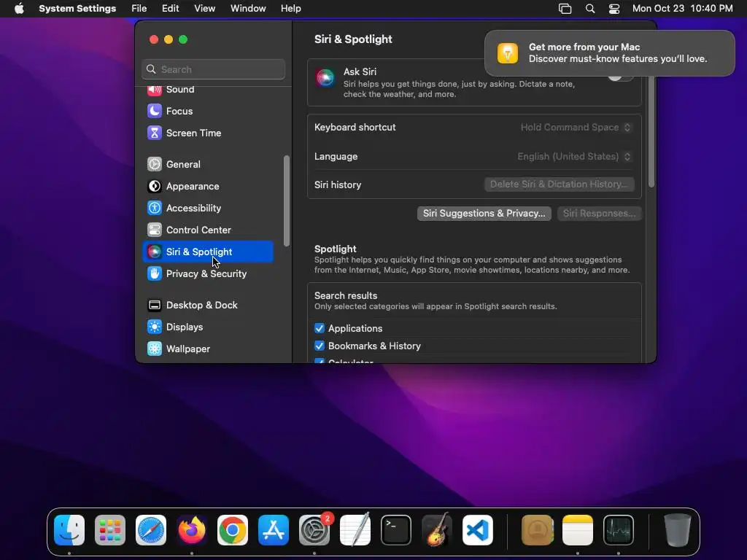747x560 pixels.
Task: Select the Focus moon icon
Action: pyautogui.click(x=155, y=111)
